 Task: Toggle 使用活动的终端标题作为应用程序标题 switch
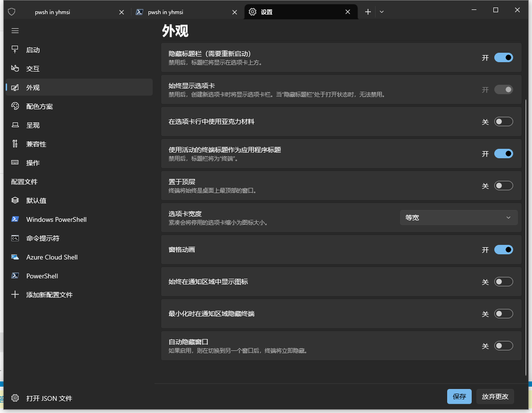pyautogui.click(x=504, y=154)
